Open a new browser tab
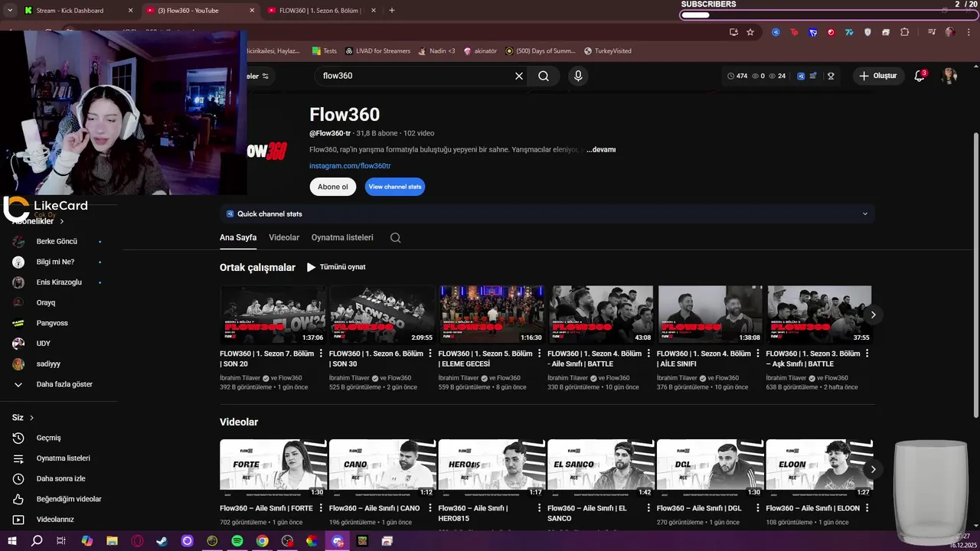This screenshot has height=551, width=980. point(392,10)
